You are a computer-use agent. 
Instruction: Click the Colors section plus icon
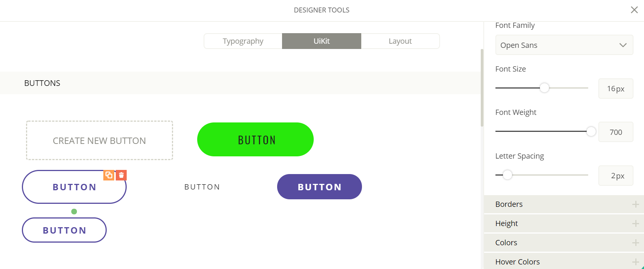(x=635, y=243)
